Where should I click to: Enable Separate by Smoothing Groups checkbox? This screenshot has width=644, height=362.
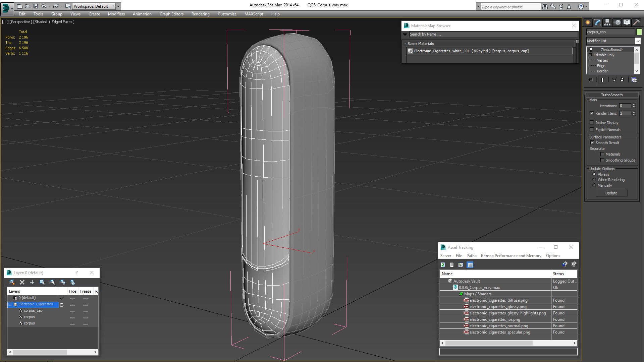click(x=602, y=160)
